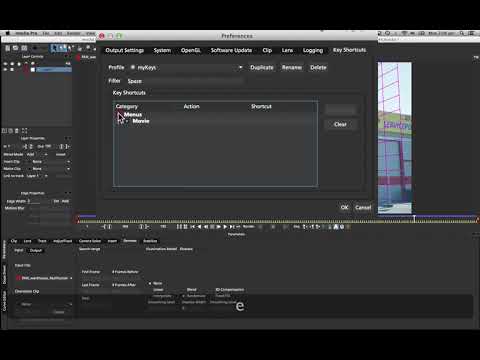Click the dashed-square icon below layer list
The image size is (480, 360).
click(x=24, y=131)
